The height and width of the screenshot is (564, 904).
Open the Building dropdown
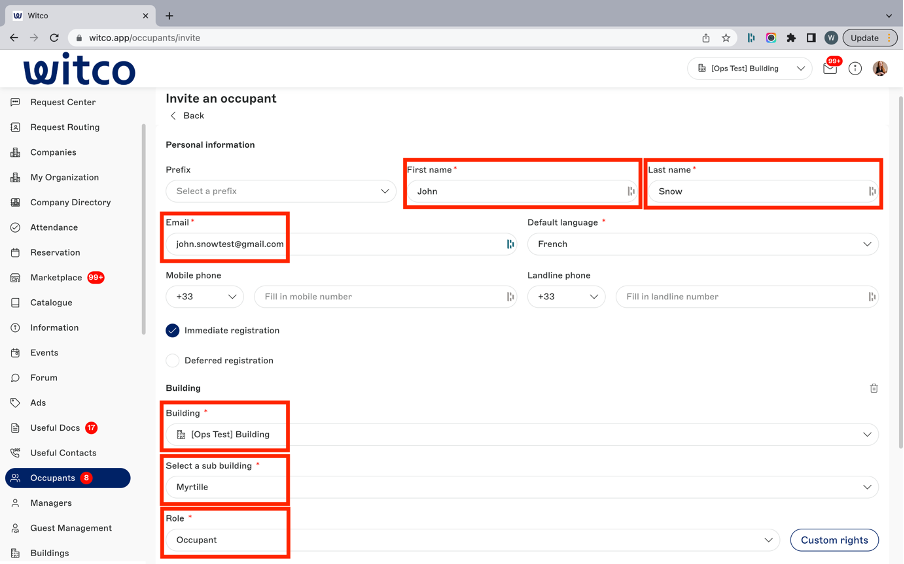pos(522,434)
